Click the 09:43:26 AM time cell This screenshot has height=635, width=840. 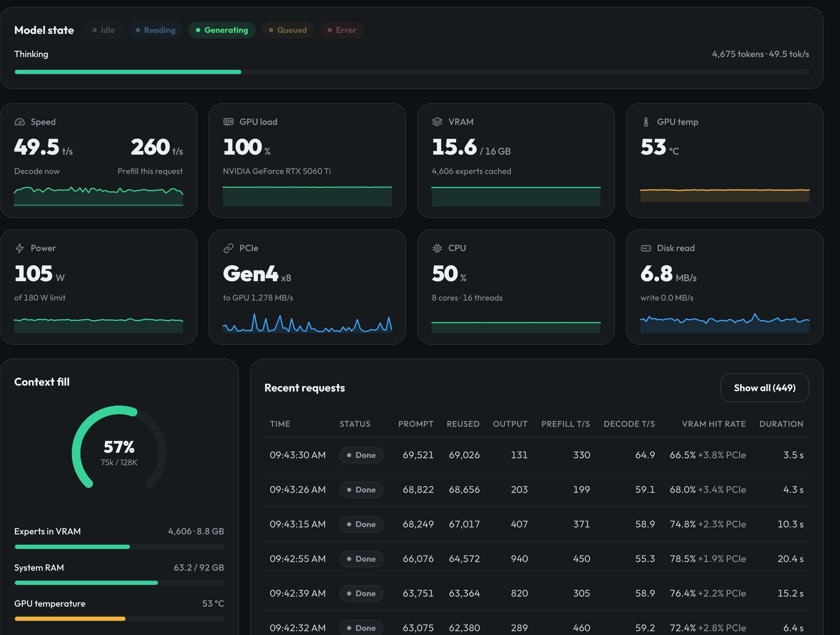298,489
